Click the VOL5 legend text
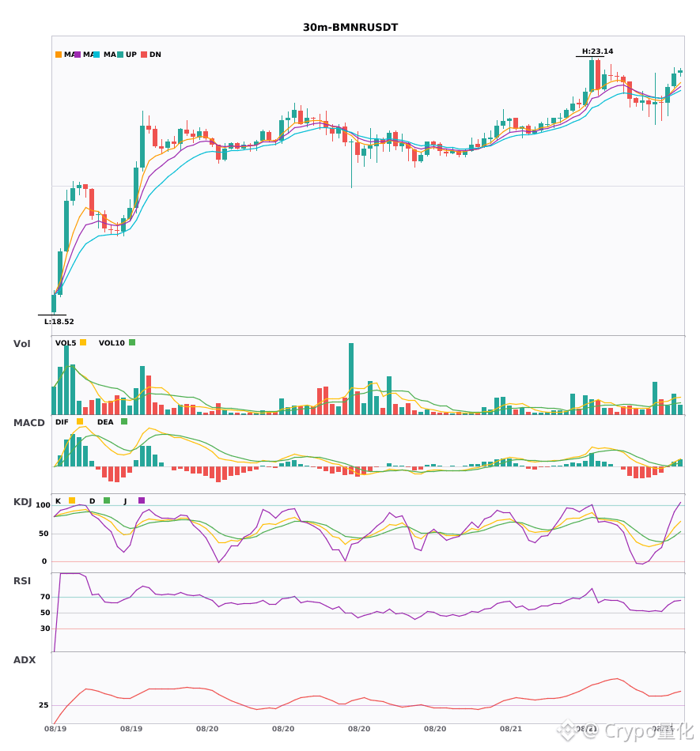The image size is (700, 751). click(x=66, y=343)
